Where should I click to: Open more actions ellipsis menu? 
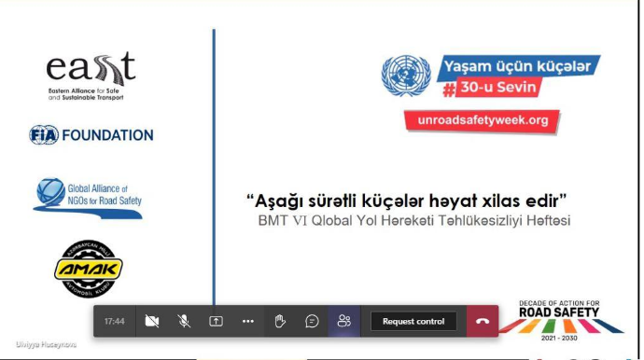(x=248, y=322)
